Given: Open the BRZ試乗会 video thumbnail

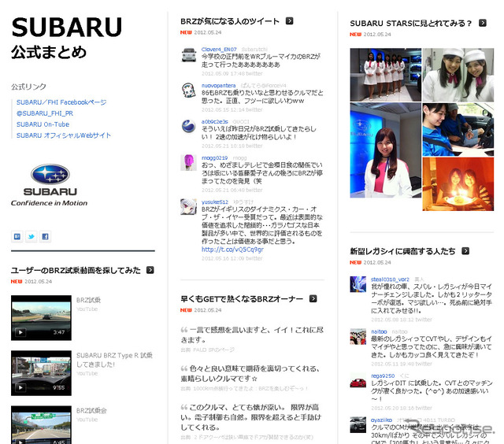Looking at the screenshot, I should 41,425.
